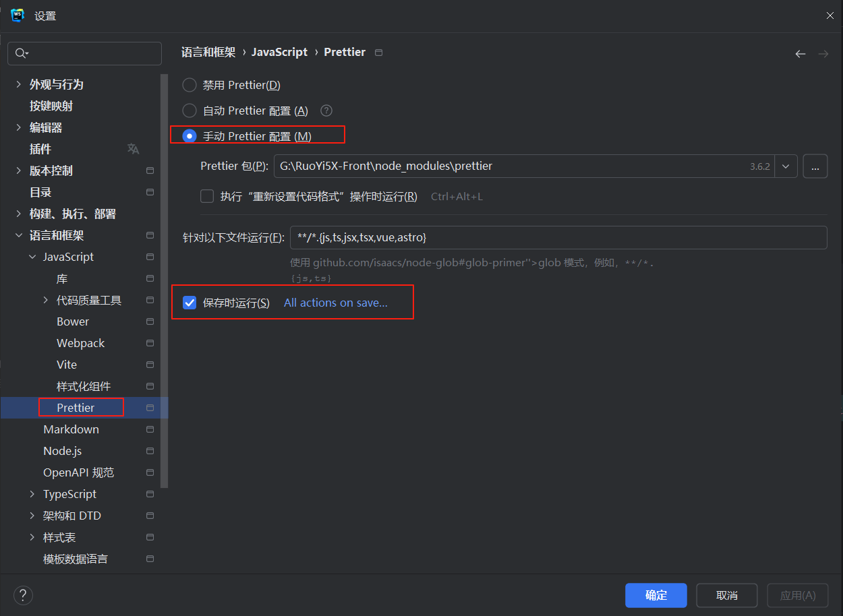Click the project-level icon beside 样式表
This screenshot has height=616, width=843.
point(150,537)
